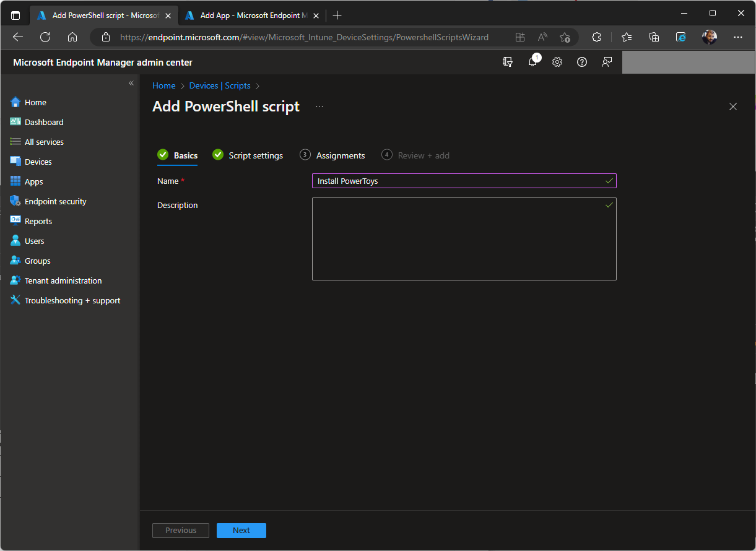Click the browser Home button
This screenshot has height=551, width=756.
pos(72,37)
